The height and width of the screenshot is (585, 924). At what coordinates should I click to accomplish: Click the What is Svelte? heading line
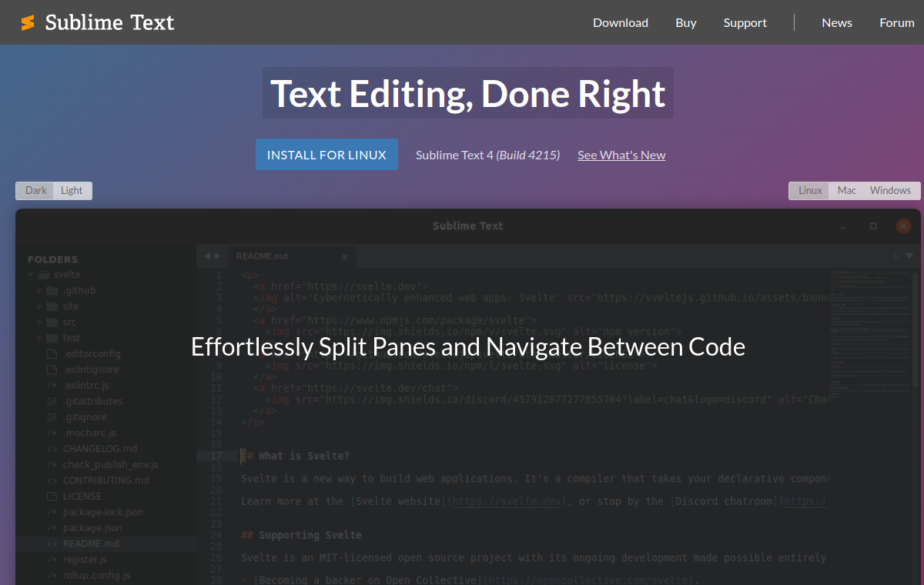[296, 456]
